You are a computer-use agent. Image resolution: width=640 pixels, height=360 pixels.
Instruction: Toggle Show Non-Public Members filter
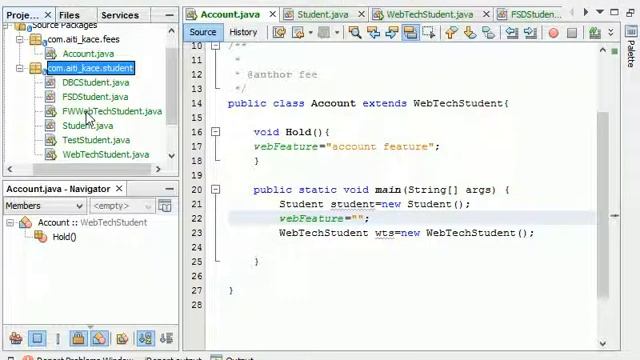pyautogui.click(x=78, y=338)
